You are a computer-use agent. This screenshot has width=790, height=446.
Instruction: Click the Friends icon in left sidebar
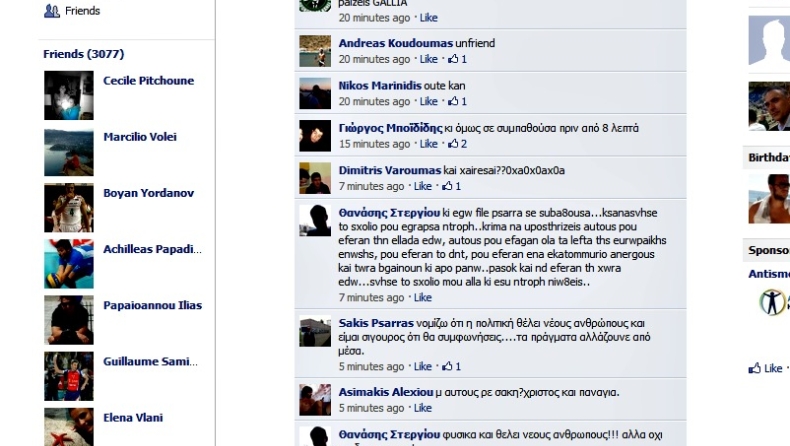point(51,11)
